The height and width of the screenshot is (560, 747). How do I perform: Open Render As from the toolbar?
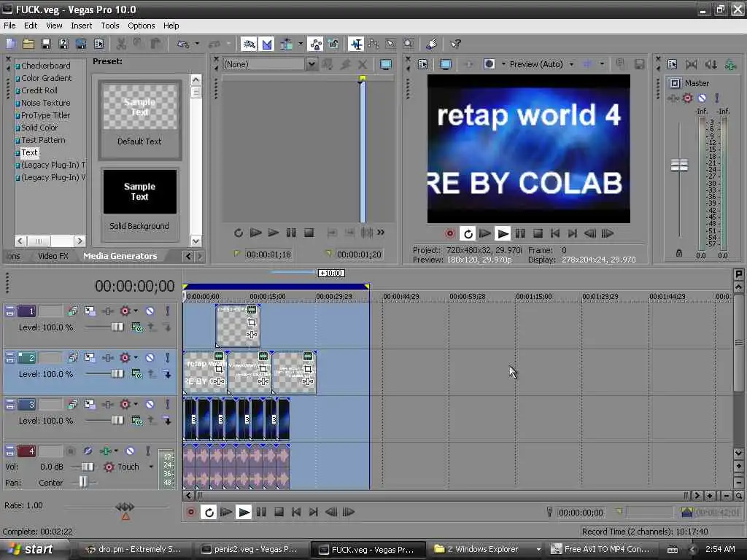click(81, 44)
